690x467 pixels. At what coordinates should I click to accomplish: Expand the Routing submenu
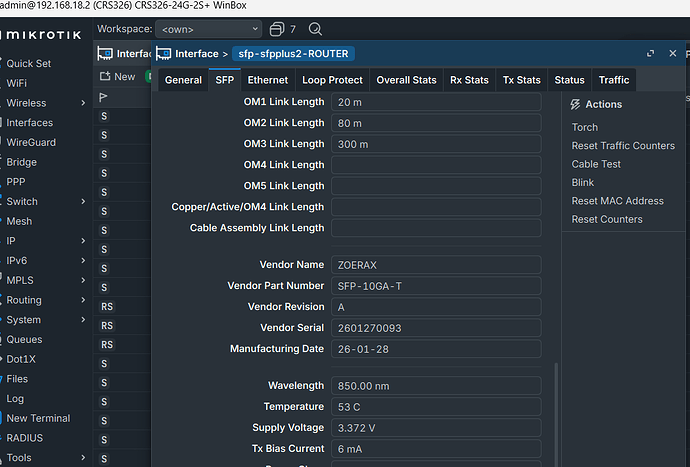point(83,300)
